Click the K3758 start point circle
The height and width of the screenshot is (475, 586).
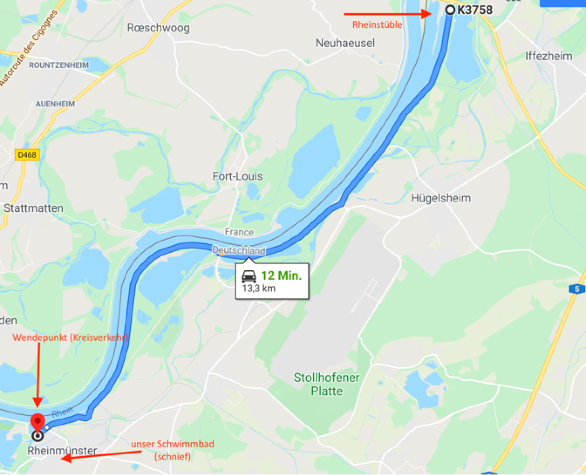click(x=450, y=10)
